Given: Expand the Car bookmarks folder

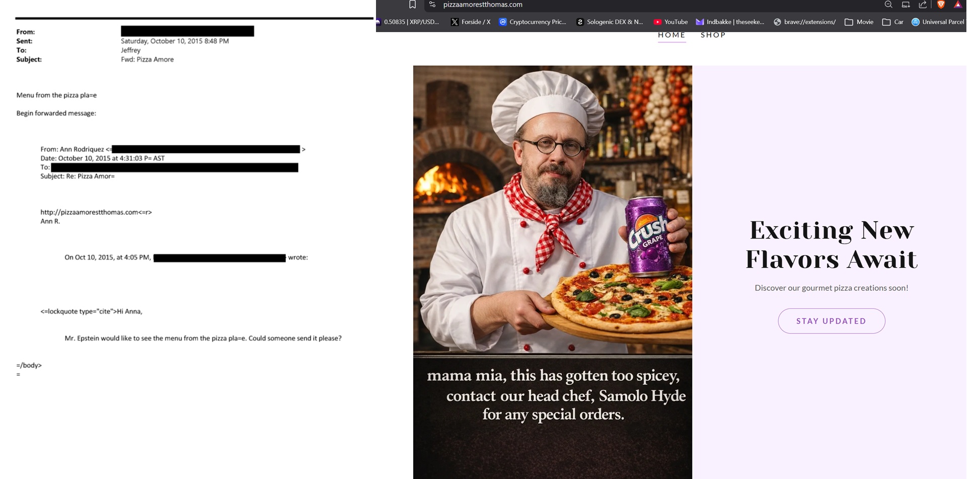Looking at the screenshot, I should click(x=893, y=22).
